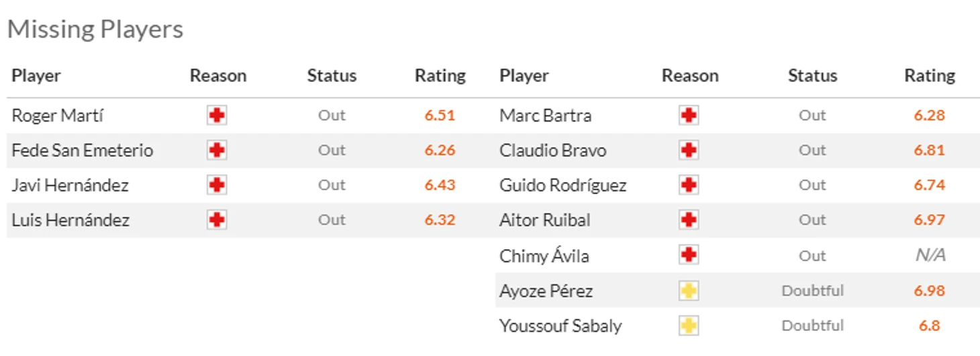Open Claudio Bravo player profile

coord(553,150)
